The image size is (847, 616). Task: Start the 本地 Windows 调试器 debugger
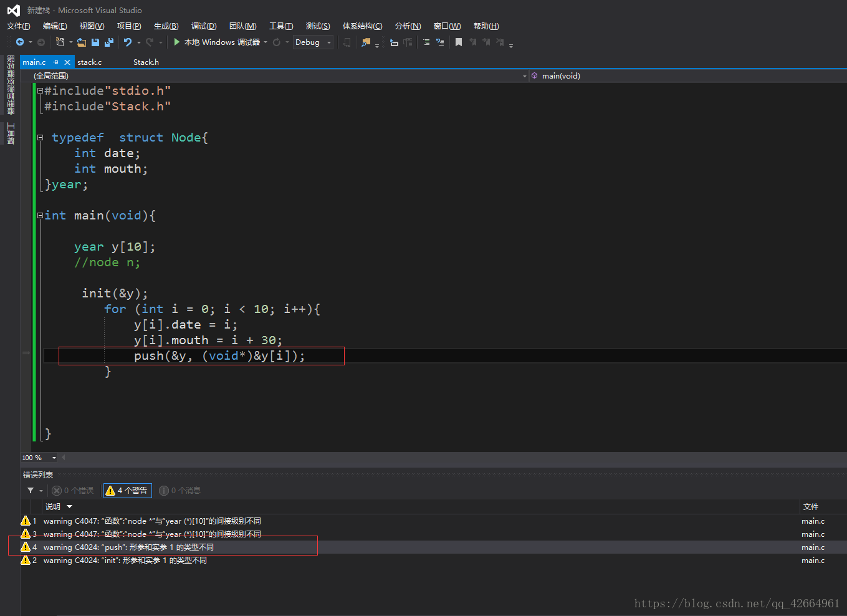[x=216, y=42]
